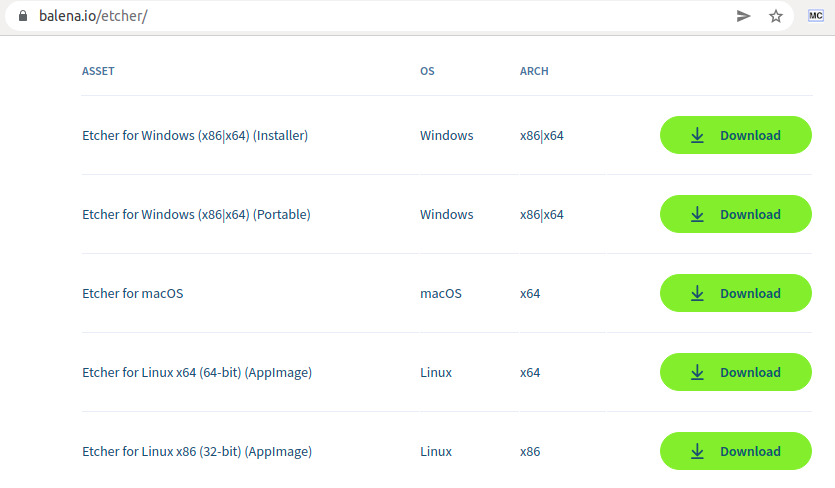Screen dimensions: 835x488
Task: Click download arrow icon for Linux x86 AppImage
Action: [x=697, y=451]
